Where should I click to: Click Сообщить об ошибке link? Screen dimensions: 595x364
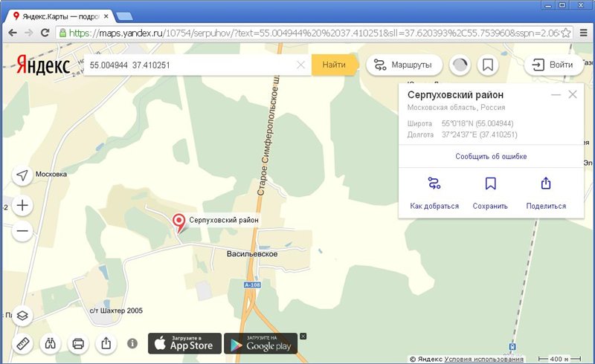(491, 156)
